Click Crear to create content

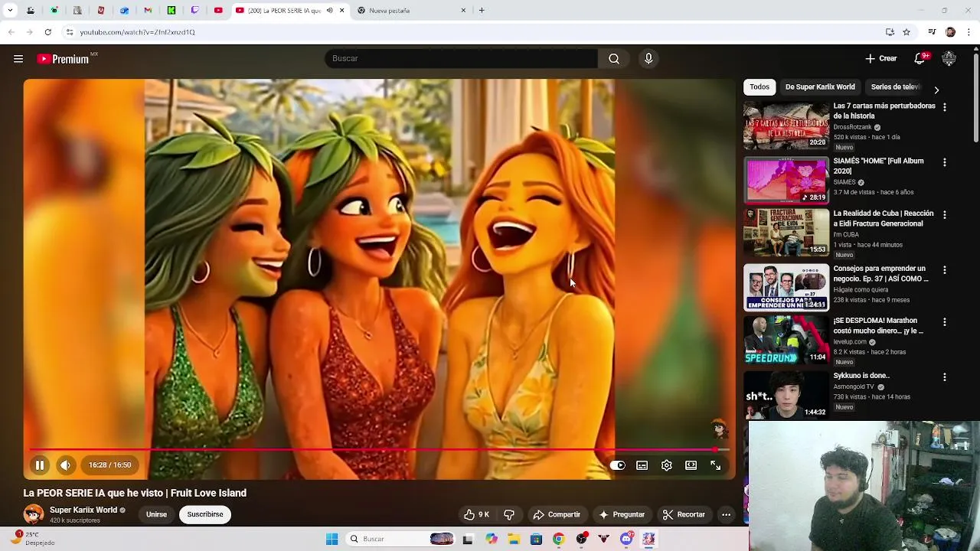pyautogui.click(x=880, y=59)
